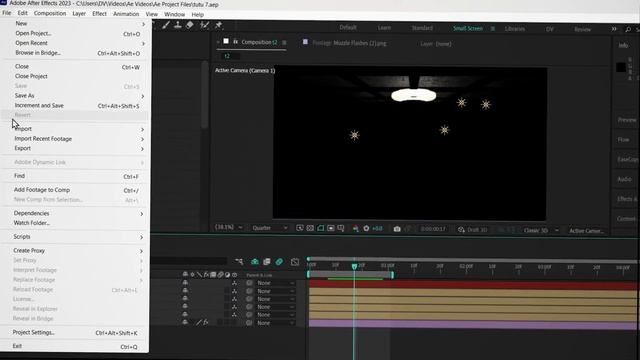Viewport: 640px width, 360px height.
Task: Enable motion blur icon in timeline
Action: (x=279, y=262)
